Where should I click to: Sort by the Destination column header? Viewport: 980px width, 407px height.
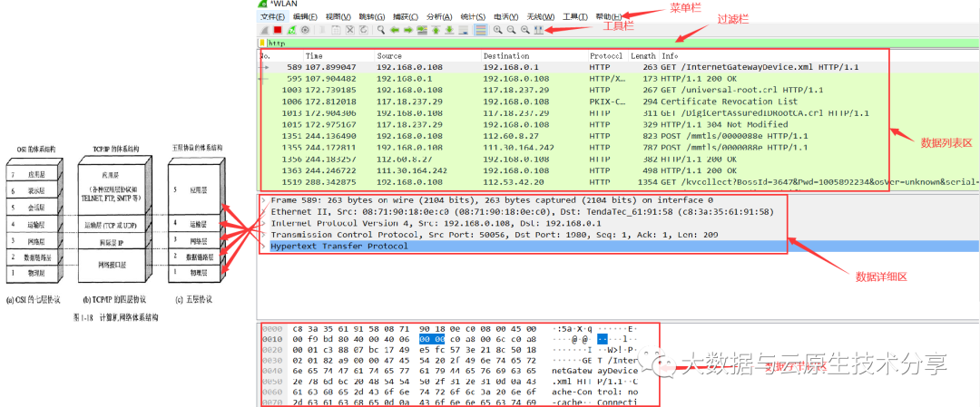(x=534, y=55)
